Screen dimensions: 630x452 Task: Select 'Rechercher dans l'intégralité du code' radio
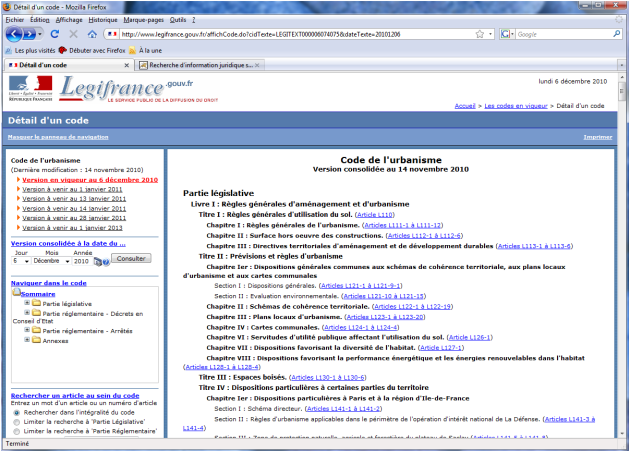pos(16,413)
